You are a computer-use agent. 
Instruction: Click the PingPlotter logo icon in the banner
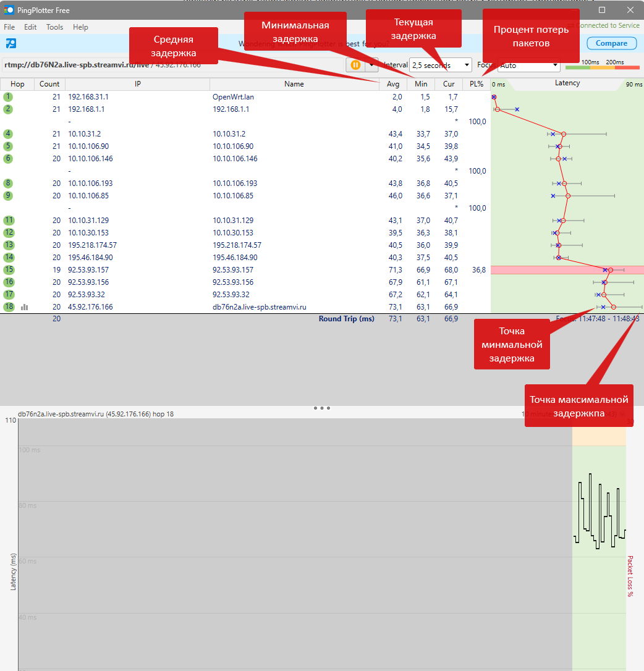11,43
